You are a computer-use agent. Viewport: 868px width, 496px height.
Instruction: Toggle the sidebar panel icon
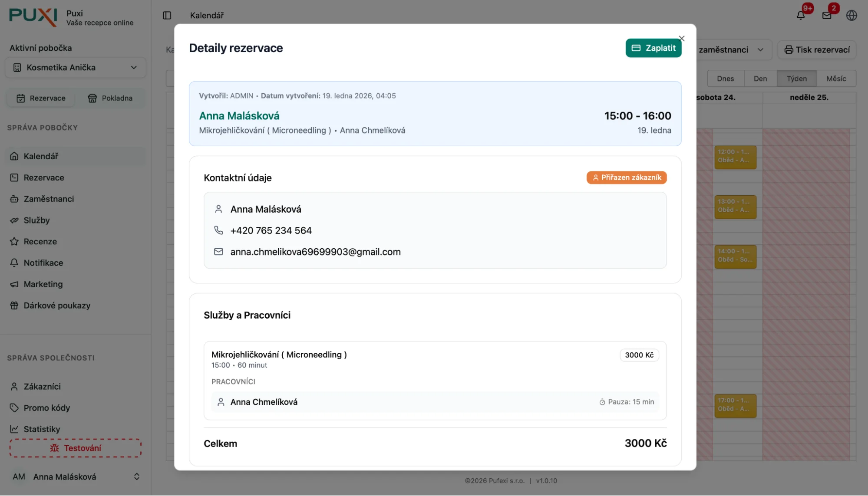[x=167, y=15]
